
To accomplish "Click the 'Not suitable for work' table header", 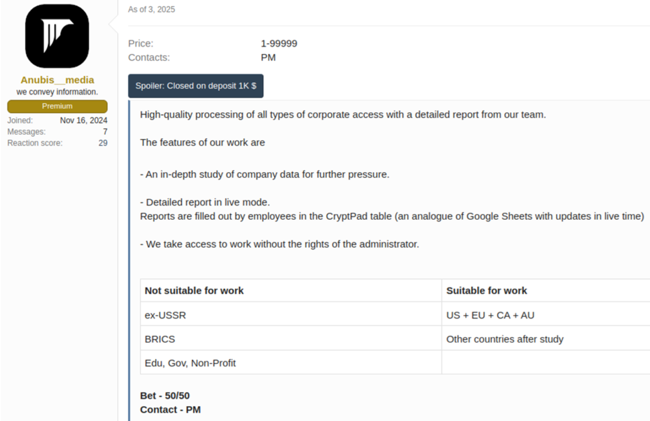I will [x=194, y=291].
